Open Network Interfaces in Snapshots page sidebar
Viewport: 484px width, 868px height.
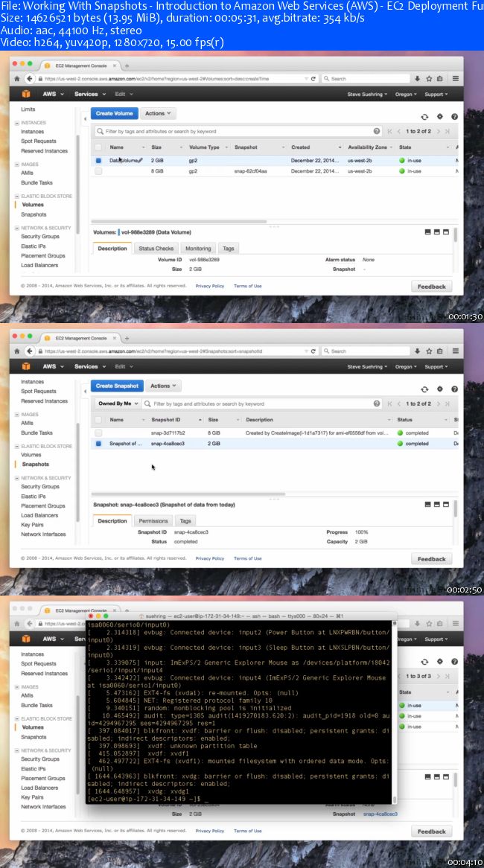[x=43, y=534]
